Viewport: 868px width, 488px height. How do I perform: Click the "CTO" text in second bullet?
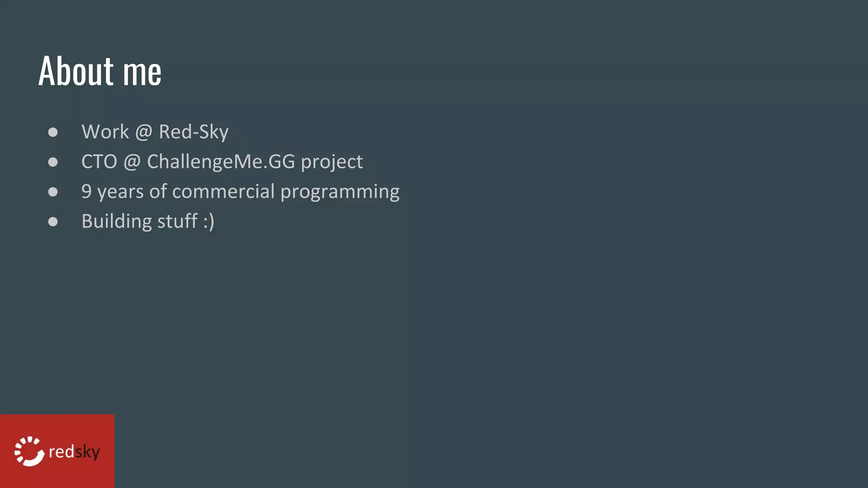click(99, 162)
